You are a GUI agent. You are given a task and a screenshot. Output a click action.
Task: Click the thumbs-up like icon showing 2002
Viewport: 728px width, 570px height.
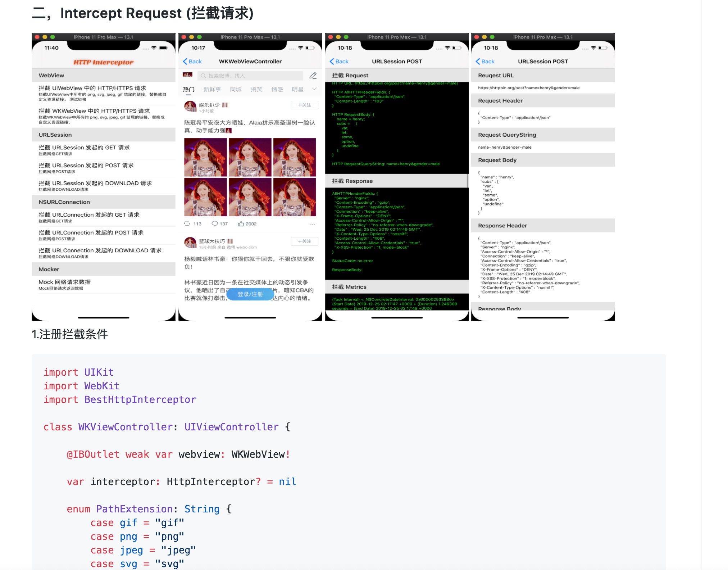pyautogui.click(x=241, y=223)
